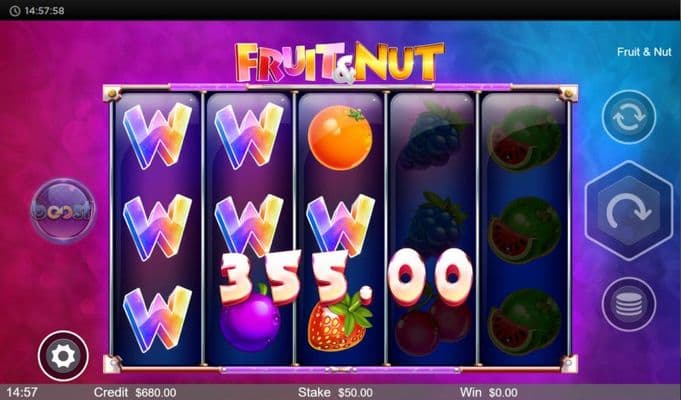Click the clock icon in the top bar

[x=15, y=11]
